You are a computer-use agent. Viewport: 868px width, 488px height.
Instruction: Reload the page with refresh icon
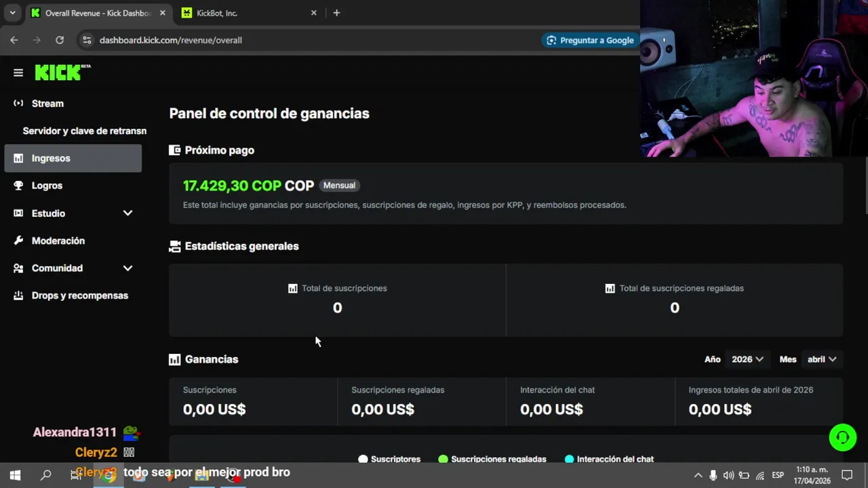tap(60, 40)
